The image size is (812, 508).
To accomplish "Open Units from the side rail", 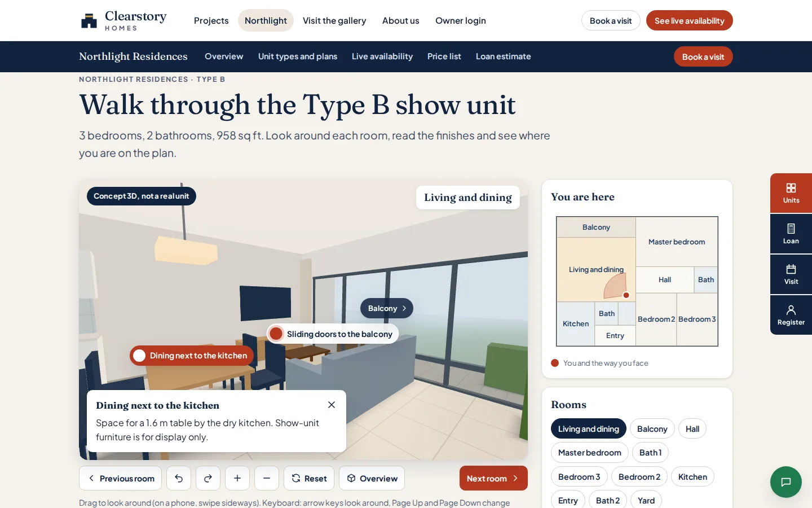I will coord(791,193).
